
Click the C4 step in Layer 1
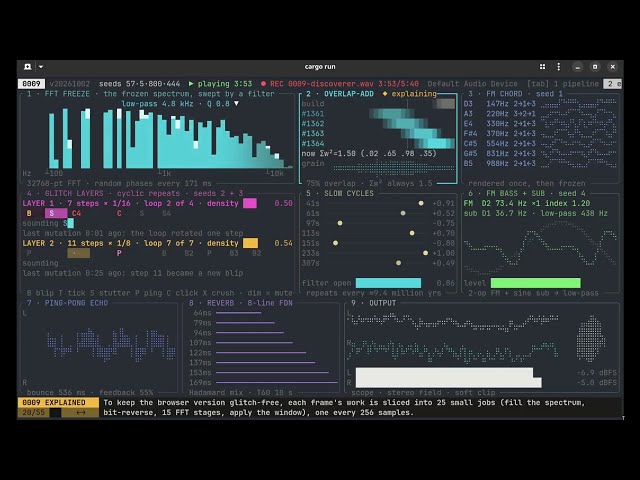(76, 213)
